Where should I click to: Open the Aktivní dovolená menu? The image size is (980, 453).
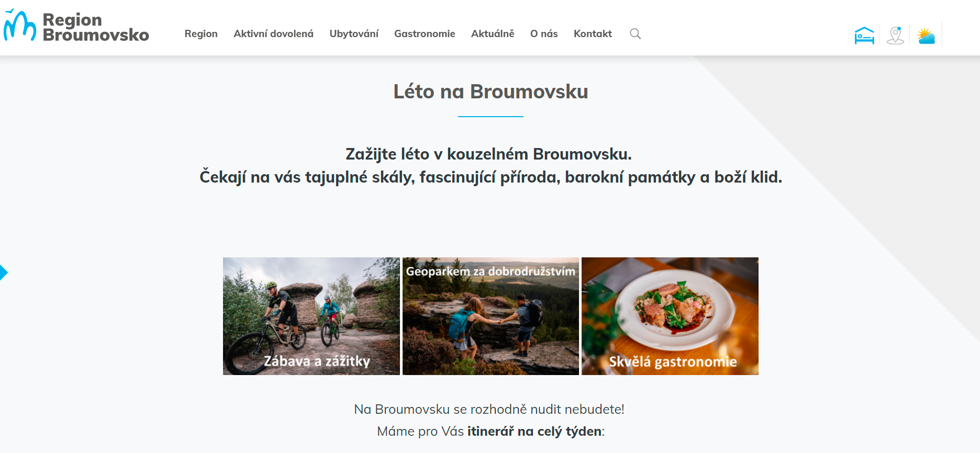tap(273, 34)
